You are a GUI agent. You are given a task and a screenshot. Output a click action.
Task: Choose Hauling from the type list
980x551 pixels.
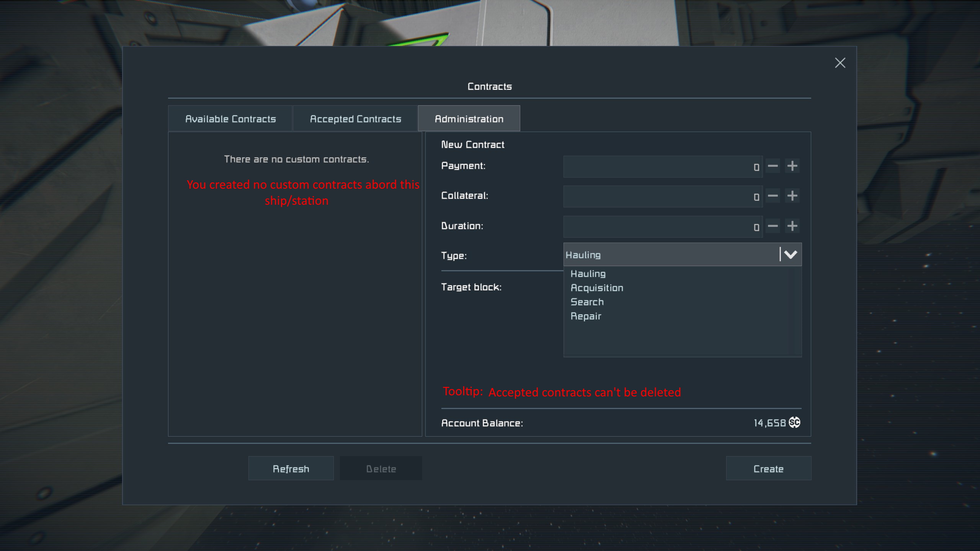pos(588,274)
